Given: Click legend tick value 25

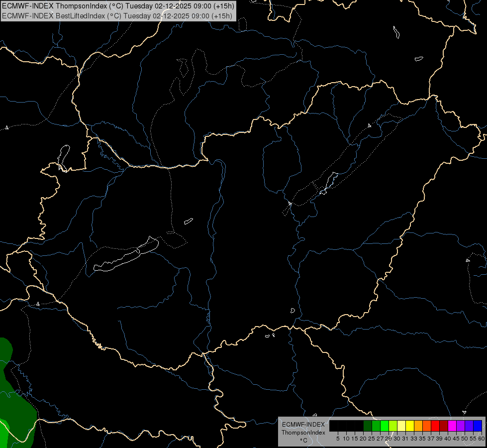Looking at the screenshot, I should pos(372,439).
